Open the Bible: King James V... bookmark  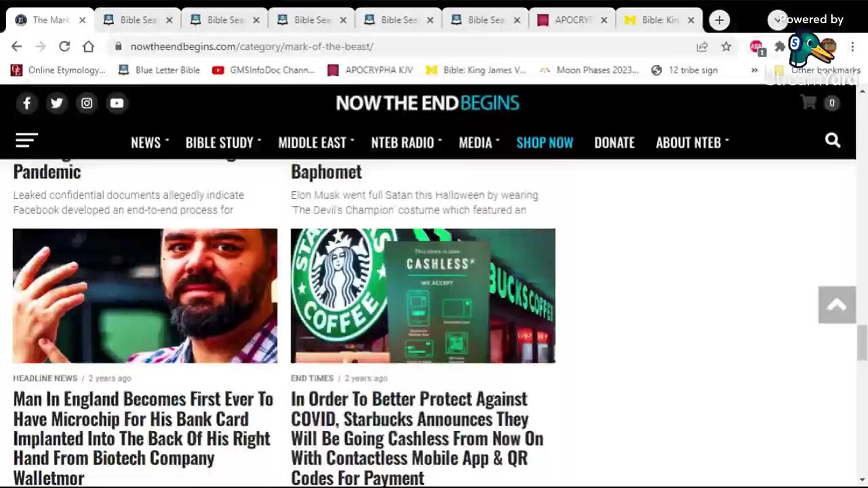pos(476,70)
